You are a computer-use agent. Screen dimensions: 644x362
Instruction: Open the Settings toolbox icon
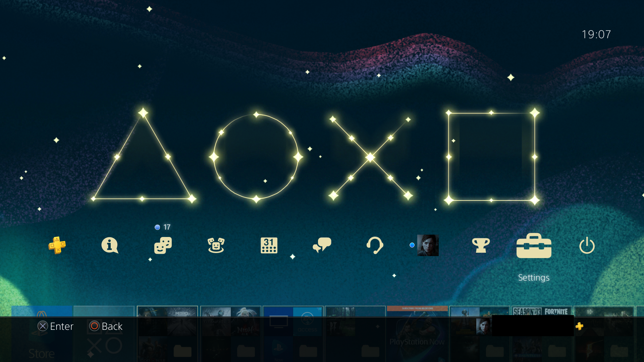point(534,246)
